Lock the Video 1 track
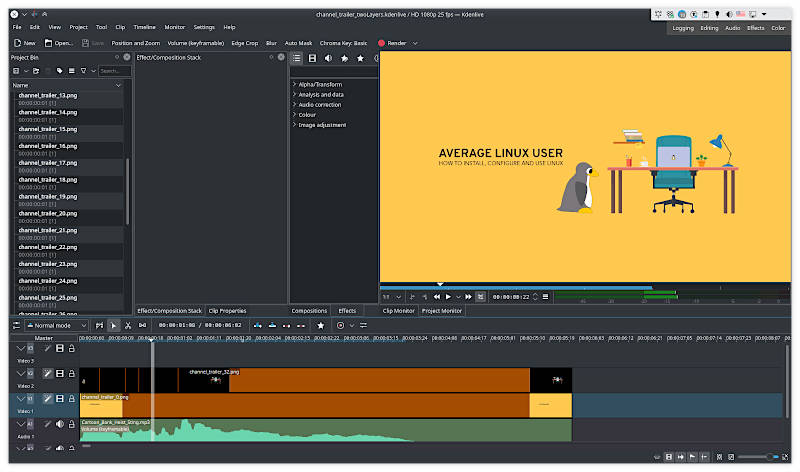This screenshot has width=800, height=472. tap(72, 399)
